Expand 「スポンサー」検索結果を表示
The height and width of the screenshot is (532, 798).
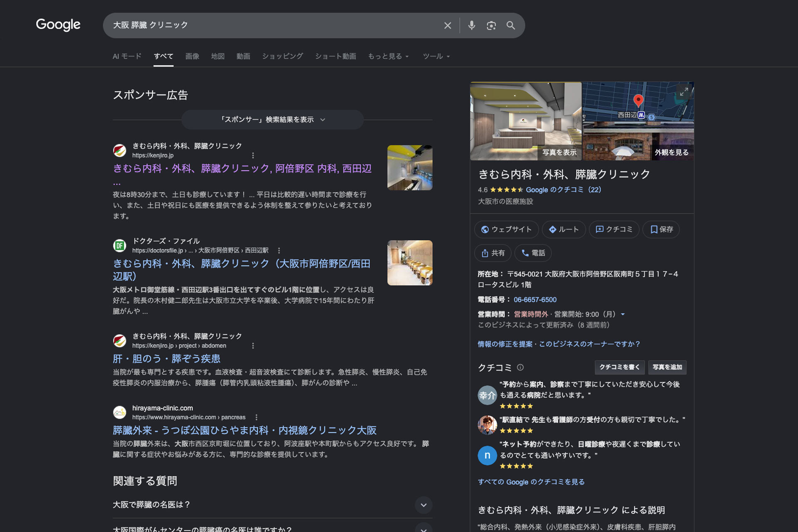click(273, 120)
